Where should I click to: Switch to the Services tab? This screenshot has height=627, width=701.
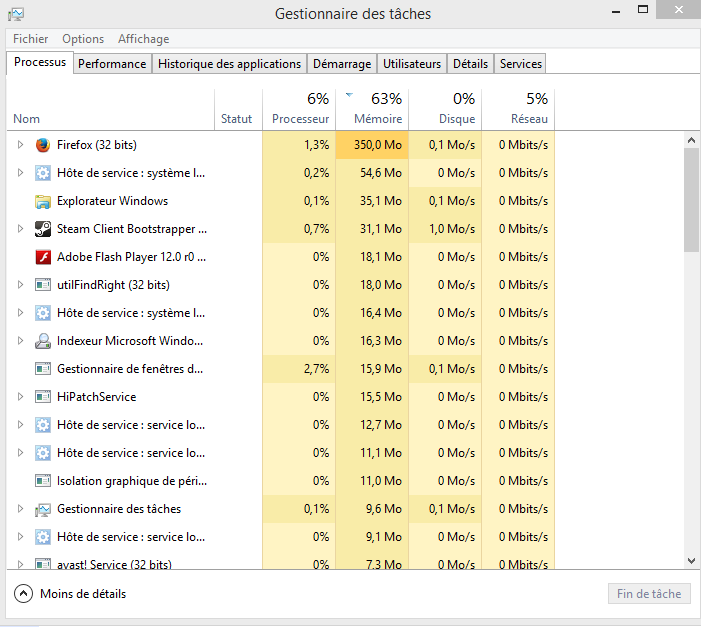click(521, 64)
